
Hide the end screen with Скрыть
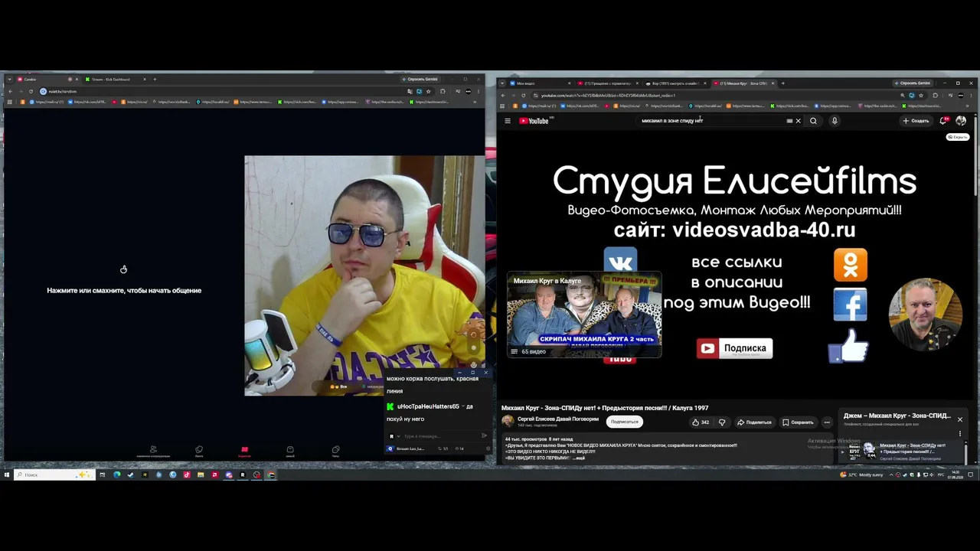click(958, 137)
